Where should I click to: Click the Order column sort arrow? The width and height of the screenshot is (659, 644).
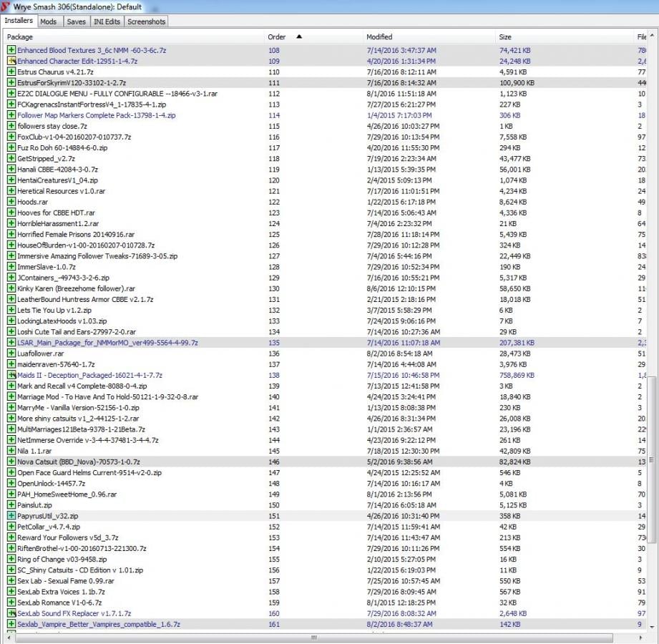coord(299,36)
